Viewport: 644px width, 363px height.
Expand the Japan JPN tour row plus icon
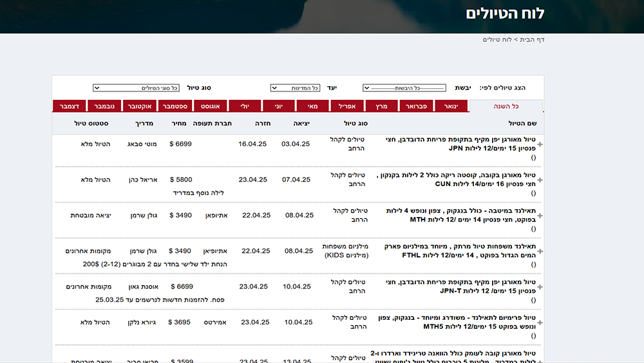coord(540,144)
